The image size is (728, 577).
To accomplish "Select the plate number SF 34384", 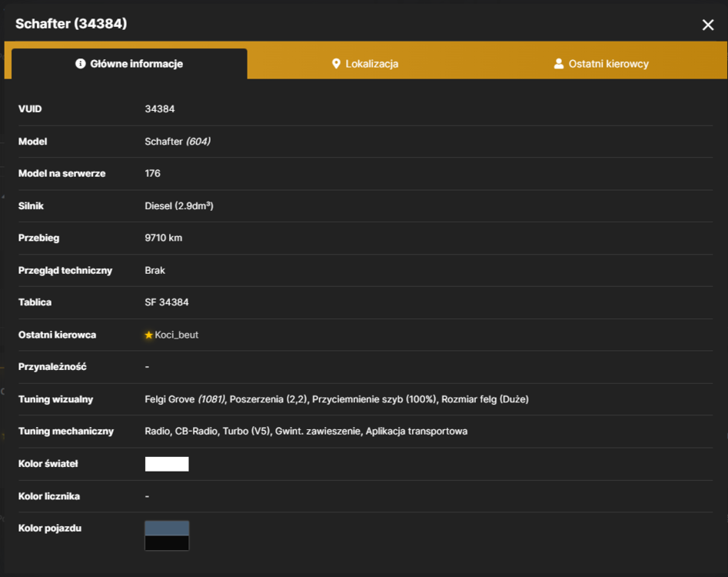I will tap(167, 302).
